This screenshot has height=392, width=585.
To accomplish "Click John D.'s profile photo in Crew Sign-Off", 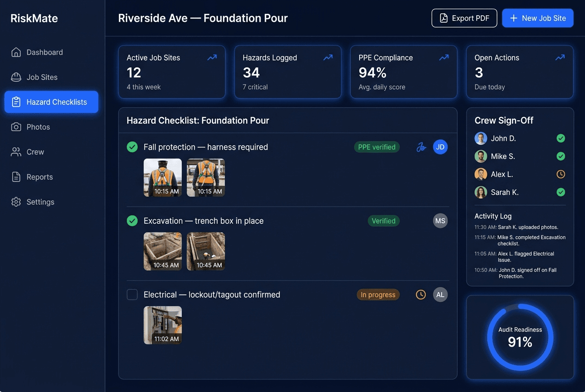I will (481, 138).
